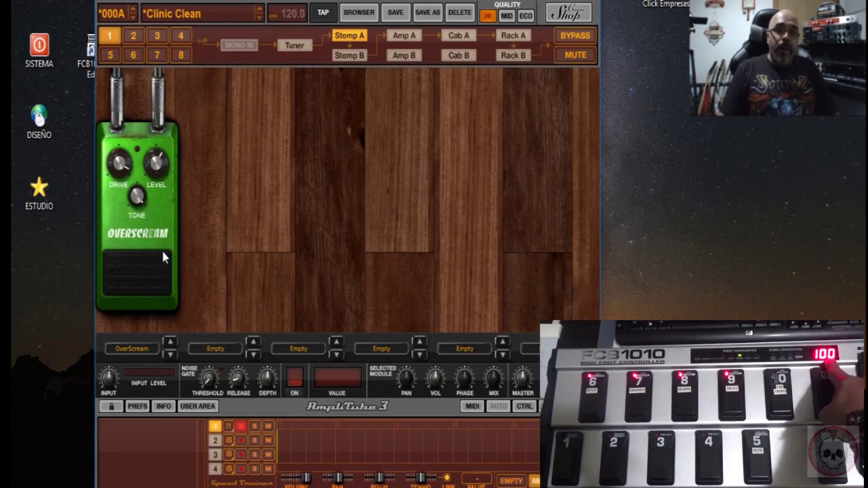The width and height of the screenshot is (868, 488).
Task: Switch to Amp A module
Action: (404, 35)
